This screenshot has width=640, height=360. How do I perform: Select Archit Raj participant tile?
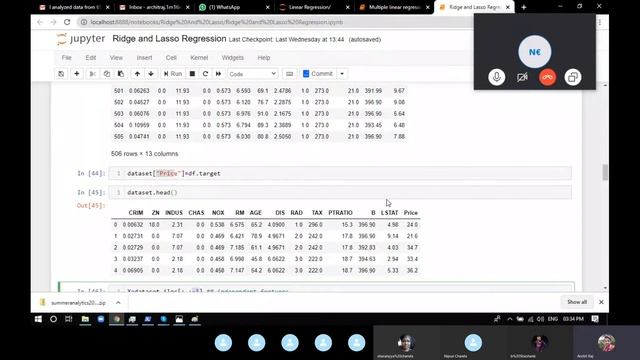pyautogui.click(x=606, y=344)
